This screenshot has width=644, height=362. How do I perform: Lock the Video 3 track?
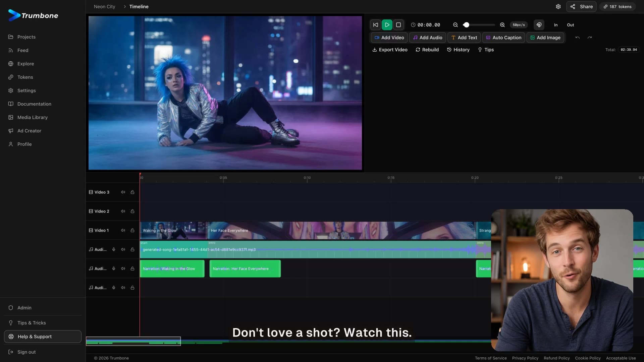pyautogui.click(x=132, y=192)
